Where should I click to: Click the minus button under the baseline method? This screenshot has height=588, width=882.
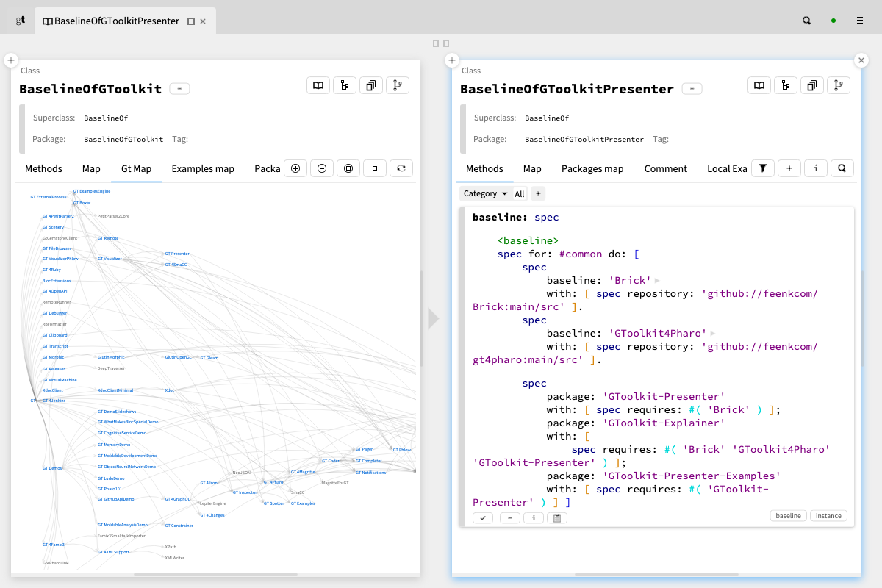point(509,518)
